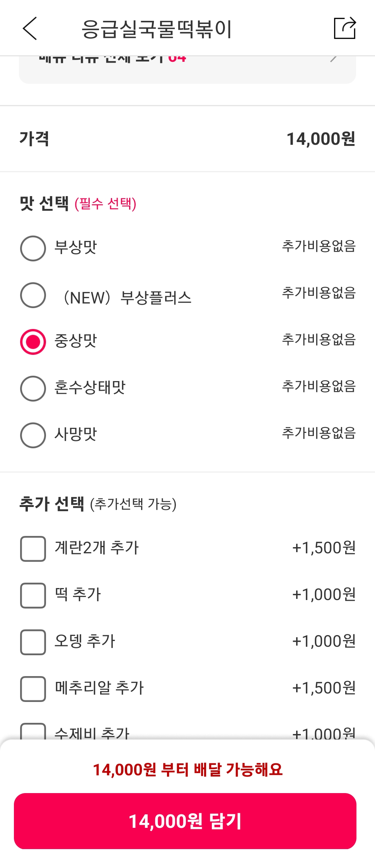Tap the 14,000원 price value row
Viewport: 375px width, 868px height.
[187, 139]
